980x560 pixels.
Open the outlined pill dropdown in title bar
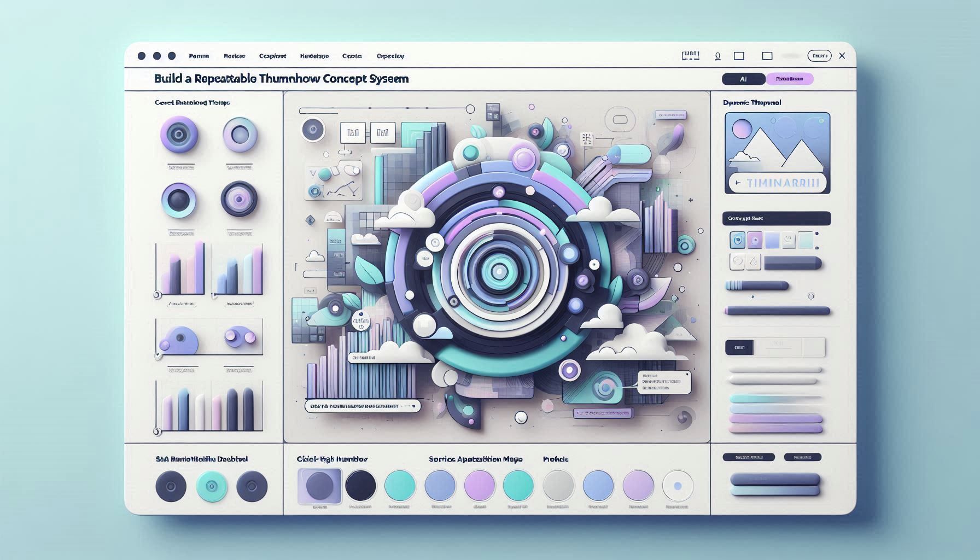coord(819,56)
